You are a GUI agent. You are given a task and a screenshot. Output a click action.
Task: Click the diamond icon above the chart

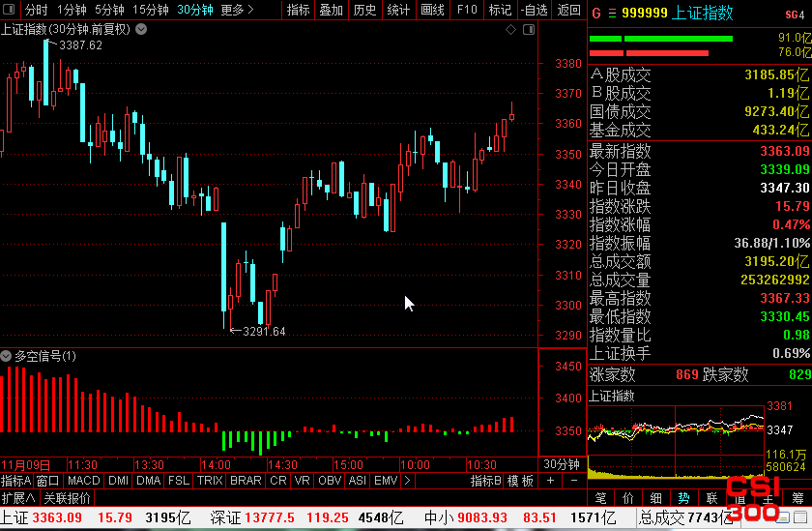(x=511, y=30)
